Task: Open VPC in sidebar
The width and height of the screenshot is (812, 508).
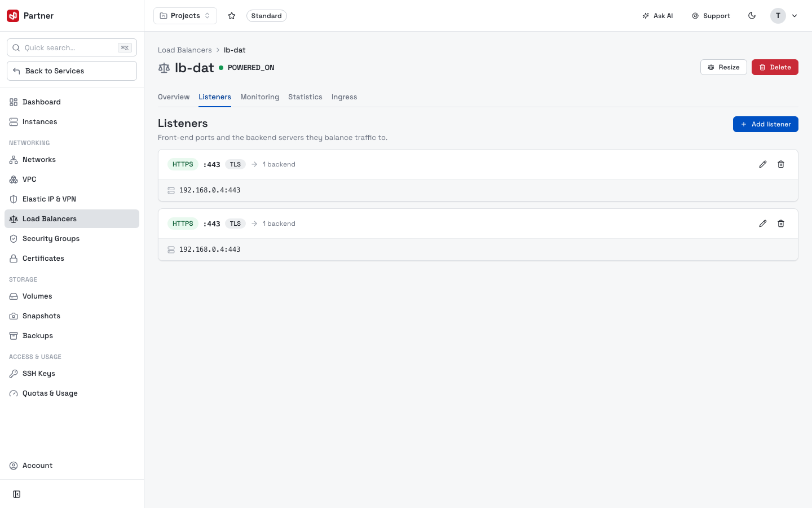Action: [x=72, y=179]
